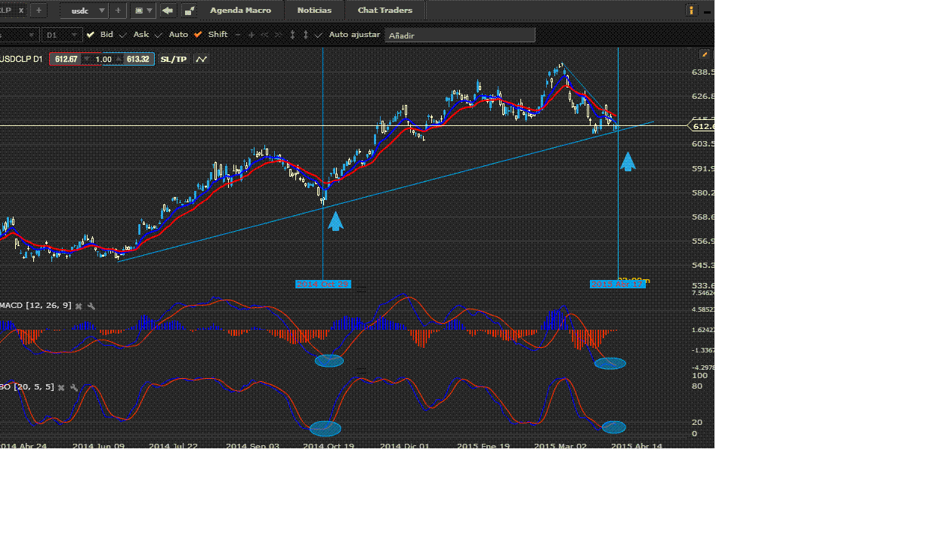Screen dimensions: 929x560
Task: Click the orange pencil draw icon
Action: pyautogui.click(x=705, y=54)
